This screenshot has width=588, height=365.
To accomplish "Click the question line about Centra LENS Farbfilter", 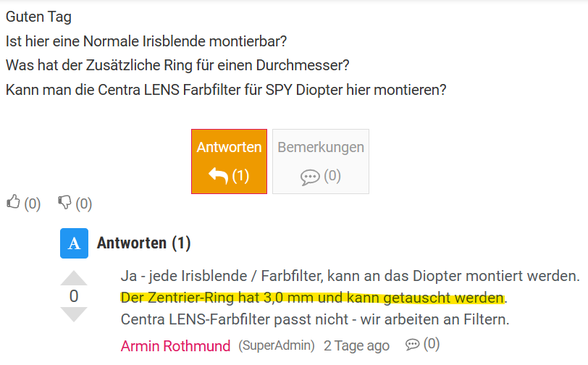I will point(226,90).
